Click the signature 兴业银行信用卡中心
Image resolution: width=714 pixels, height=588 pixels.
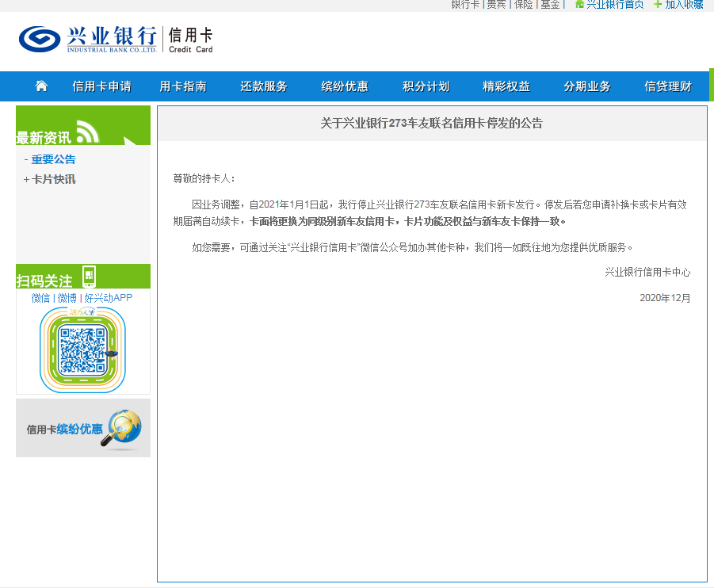[x=647, y=273]
